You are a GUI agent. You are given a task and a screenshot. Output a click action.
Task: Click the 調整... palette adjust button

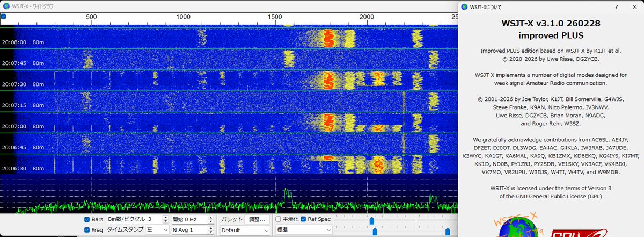258,219
